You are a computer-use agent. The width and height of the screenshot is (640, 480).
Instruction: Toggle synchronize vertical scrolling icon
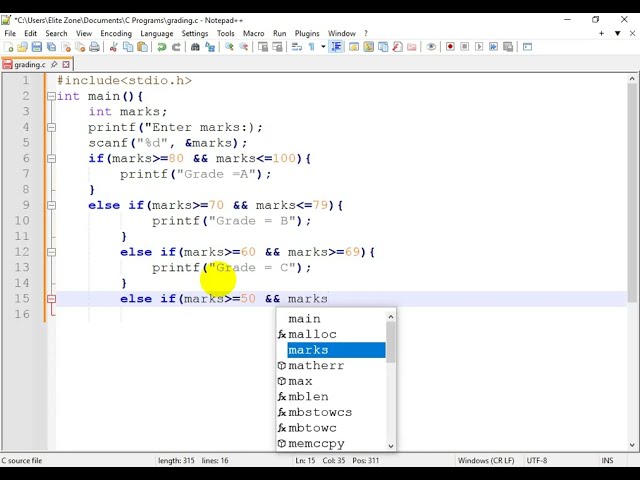click(263, 47)
